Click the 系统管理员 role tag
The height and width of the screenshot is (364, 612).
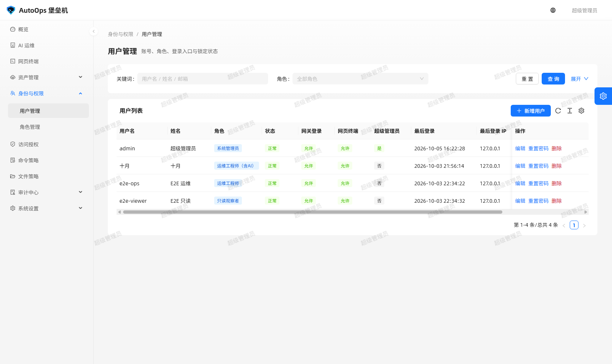click(x=228, y=148)
